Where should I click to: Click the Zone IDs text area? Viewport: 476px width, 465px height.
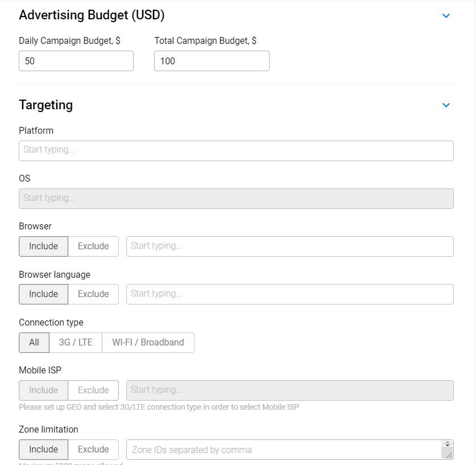(284, 450)
